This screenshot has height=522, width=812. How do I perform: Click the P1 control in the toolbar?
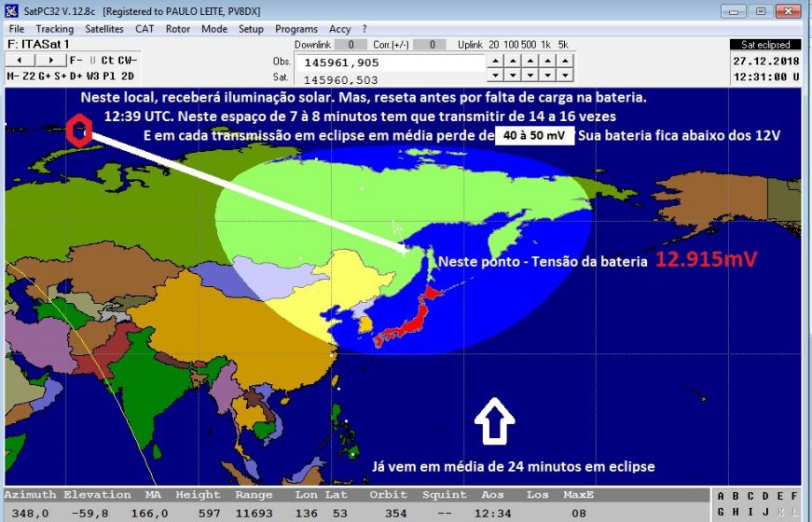(x=109, y=76)
